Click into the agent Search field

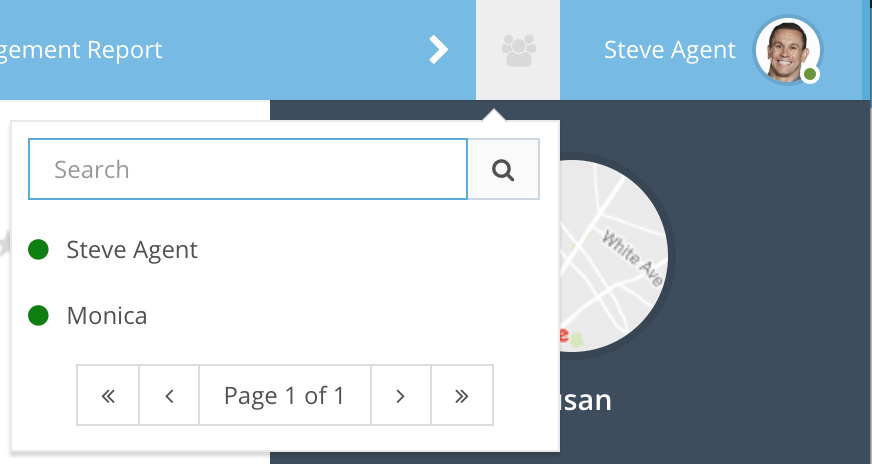click(x=248, y=170)
